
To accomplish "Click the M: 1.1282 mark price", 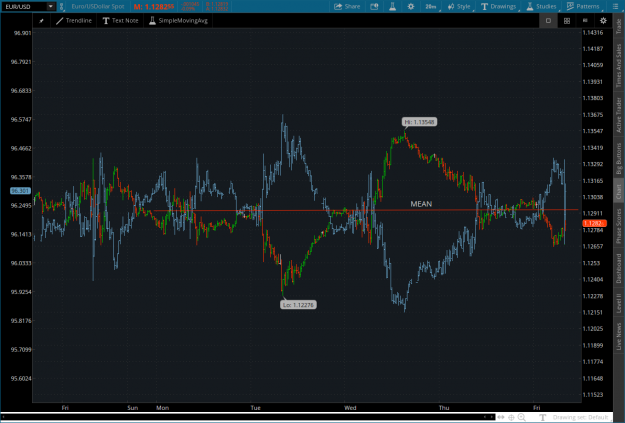I will pos(154,6).
